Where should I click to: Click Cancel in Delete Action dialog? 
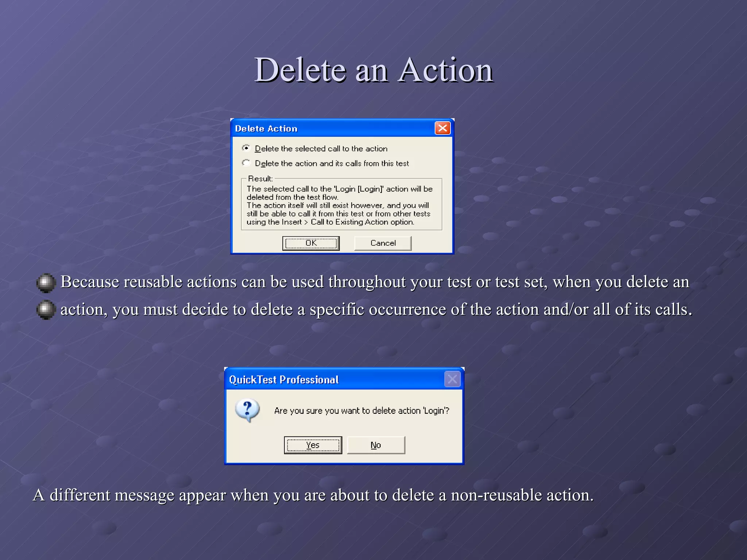pyautogui.click(x=383, y=243)
